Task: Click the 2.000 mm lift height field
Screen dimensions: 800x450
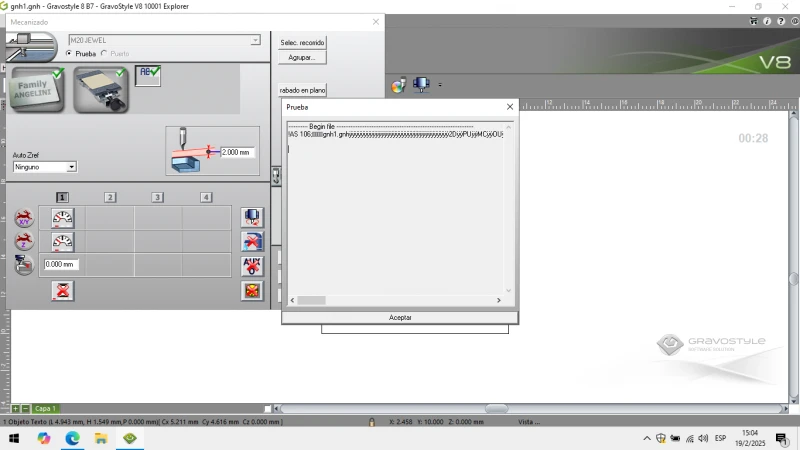Action: (x=237, y=152)
